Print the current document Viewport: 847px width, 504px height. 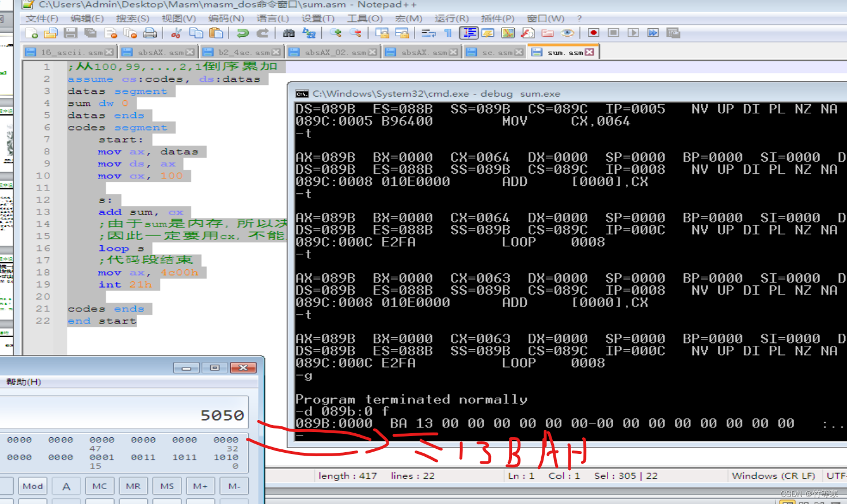150,33
